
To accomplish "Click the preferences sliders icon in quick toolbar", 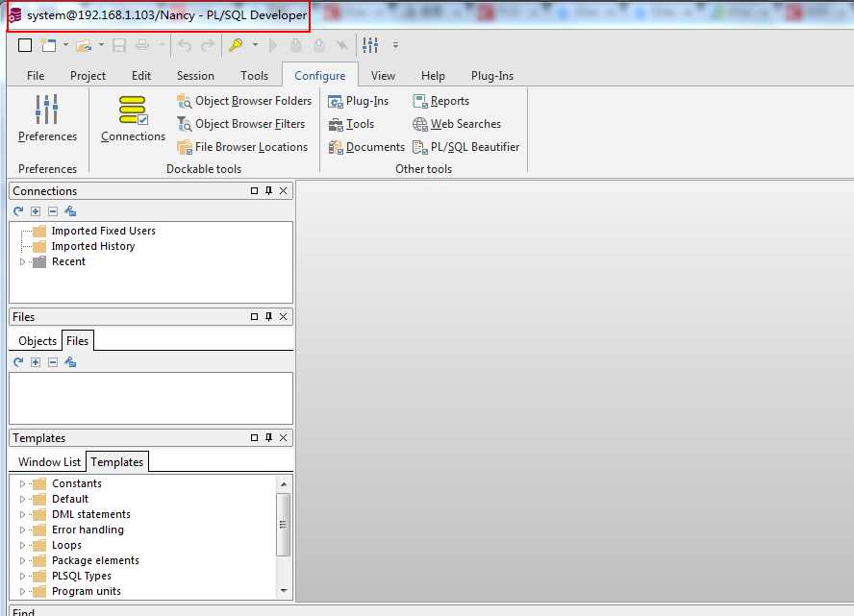I will (370, 45).
